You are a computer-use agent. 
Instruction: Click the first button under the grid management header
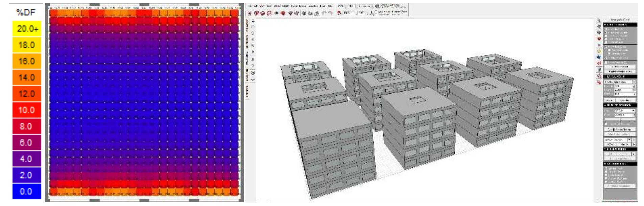(x=611, y=154)
